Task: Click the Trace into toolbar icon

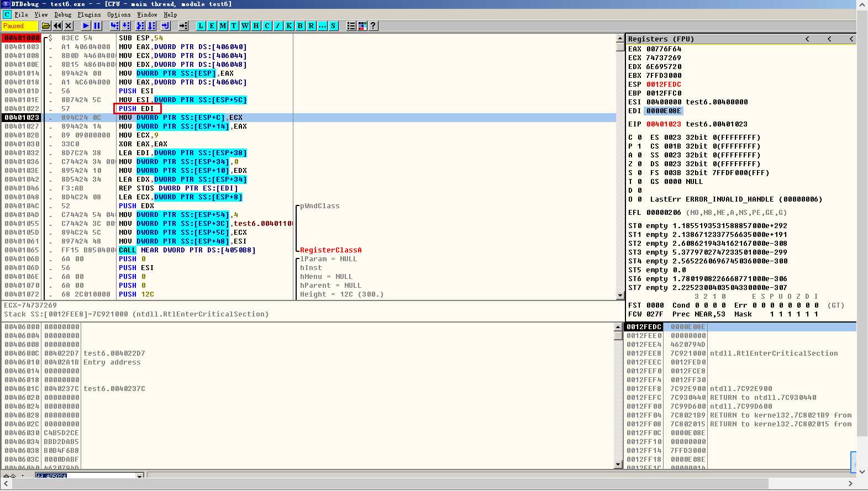Action: point(140,25)
